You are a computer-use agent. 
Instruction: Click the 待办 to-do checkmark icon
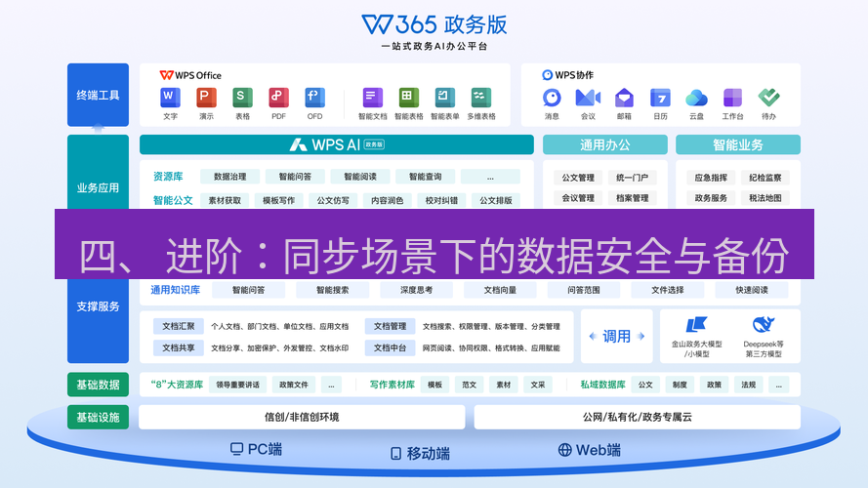[769, 98]
